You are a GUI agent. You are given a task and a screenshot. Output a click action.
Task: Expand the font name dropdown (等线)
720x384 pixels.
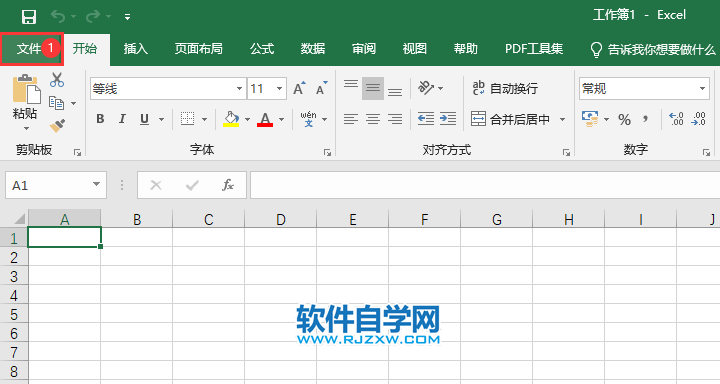coord(239,88)
